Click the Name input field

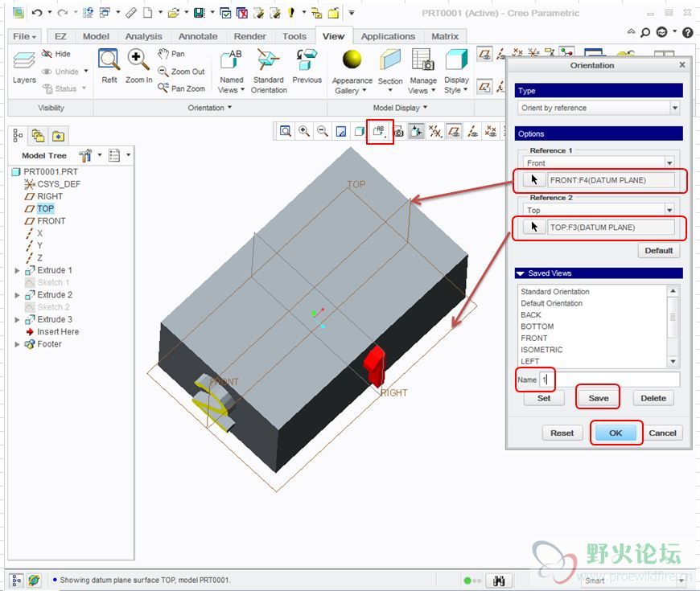609,380
